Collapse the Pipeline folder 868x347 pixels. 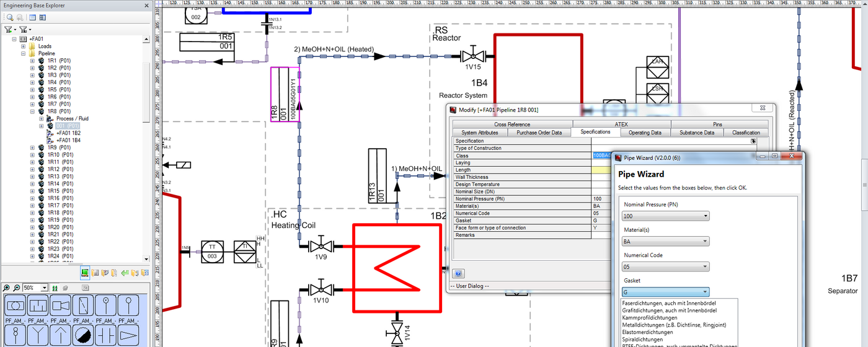tap(24, 53)
